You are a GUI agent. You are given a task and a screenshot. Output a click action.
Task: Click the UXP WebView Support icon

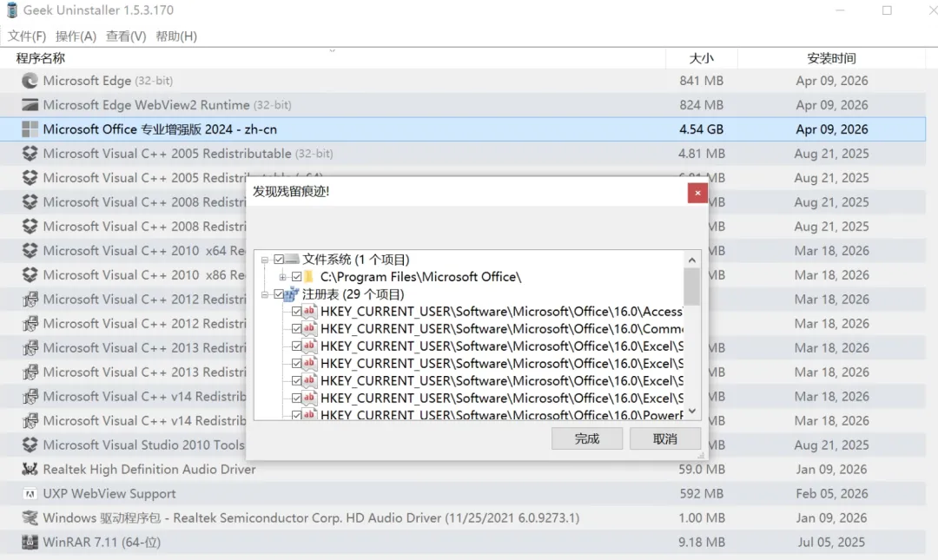(x=30, y=494)
